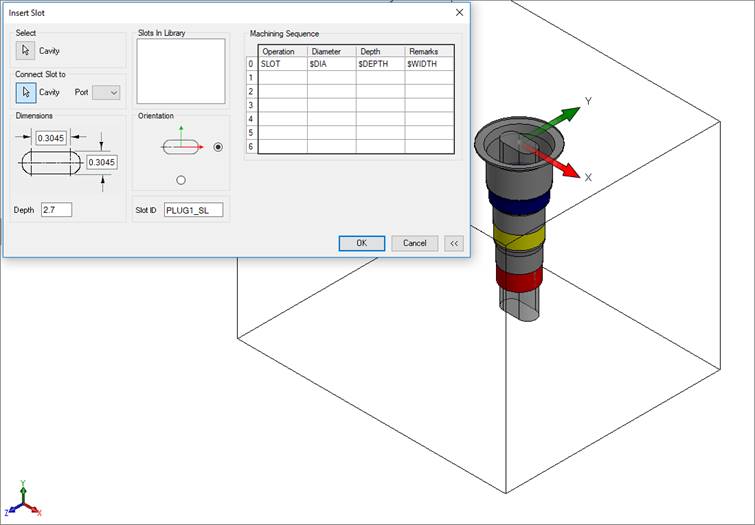Click the slot length 0.3045 field
This screenshot has height=525, width=755.
point(51,138)
